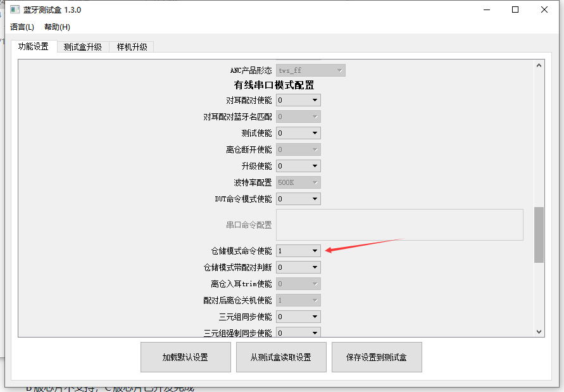Viewport: 564px width, 392px height.
Task: Click the 串口命令配置 label
Action: (249, 225)
